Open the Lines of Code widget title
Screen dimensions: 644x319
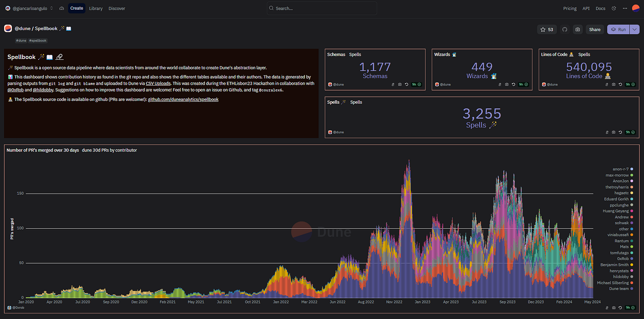coord(557,54)
